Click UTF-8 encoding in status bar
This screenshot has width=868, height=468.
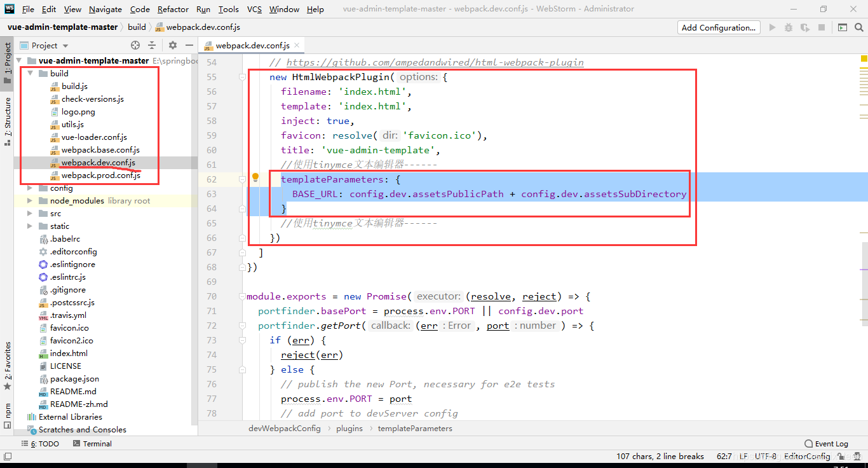(766, 456)
